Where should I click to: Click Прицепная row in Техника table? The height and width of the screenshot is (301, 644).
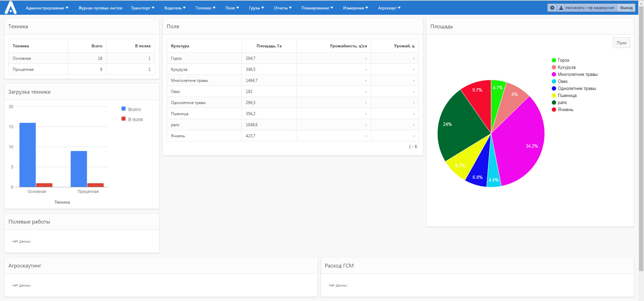click(x=82, y=69)
